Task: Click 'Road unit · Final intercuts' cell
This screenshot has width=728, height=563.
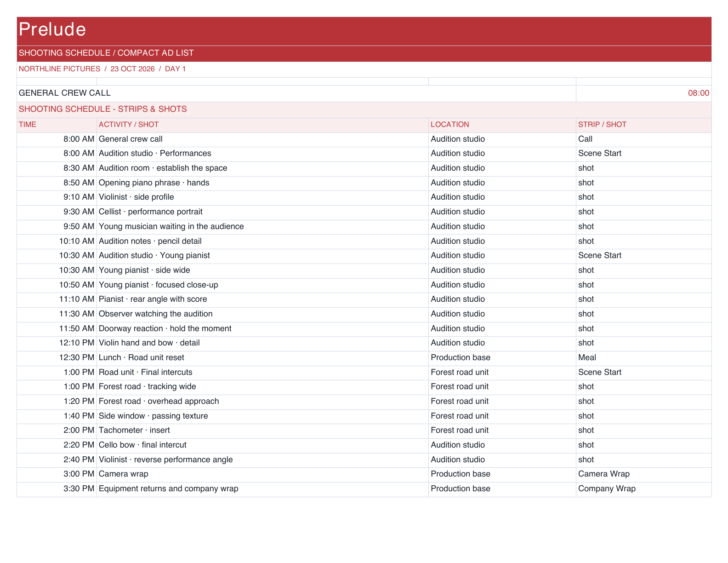Action: pos(262,373)
